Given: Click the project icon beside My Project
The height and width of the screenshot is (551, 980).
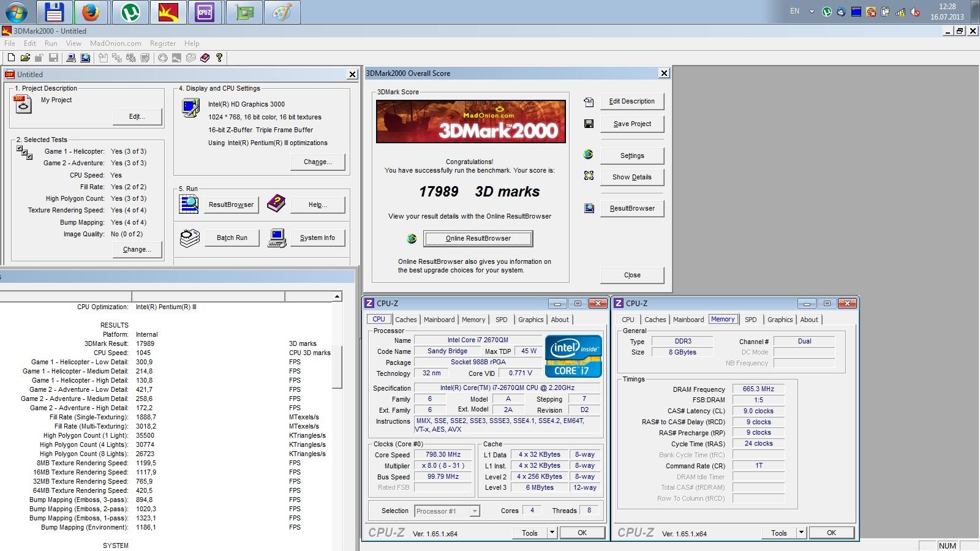Looking at the screenshot, I should [x=23, y=105].
